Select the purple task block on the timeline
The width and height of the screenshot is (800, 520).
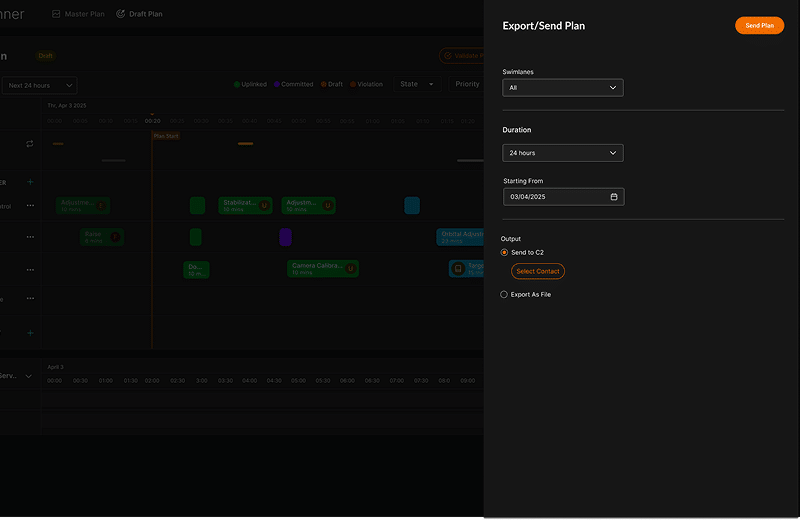coord(285,237)
